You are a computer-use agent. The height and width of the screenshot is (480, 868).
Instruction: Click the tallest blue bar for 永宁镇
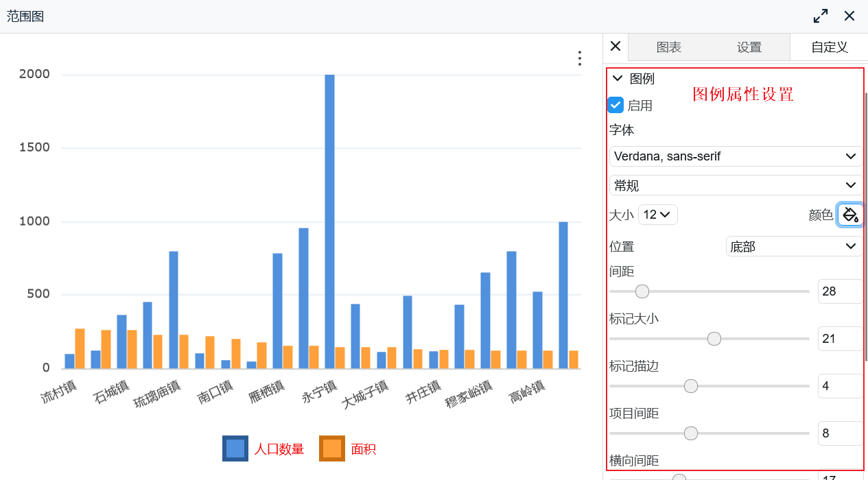329,221
